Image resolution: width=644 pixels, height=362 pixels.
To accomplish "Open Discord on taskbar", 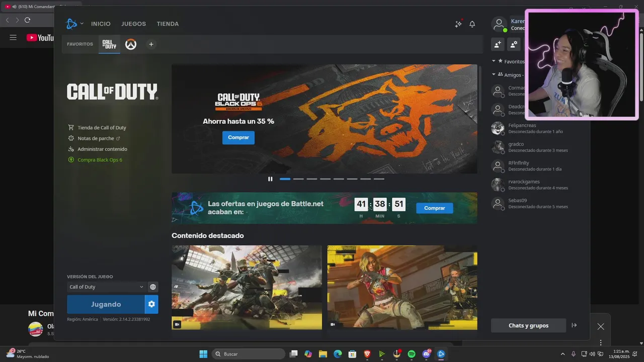I will [427, 354].
